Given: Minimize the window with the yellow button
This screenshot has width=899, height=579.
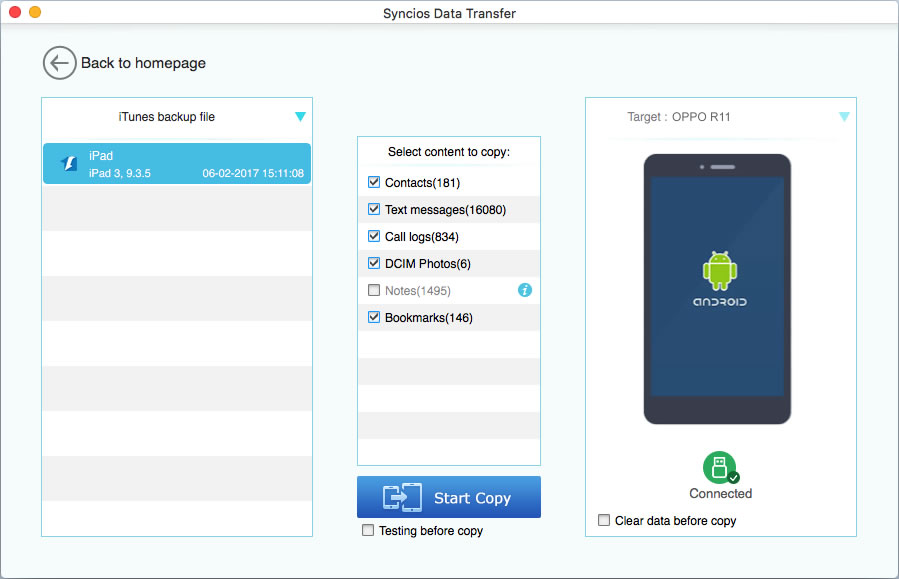Looking at the screenshot, I should pos(35,12).
